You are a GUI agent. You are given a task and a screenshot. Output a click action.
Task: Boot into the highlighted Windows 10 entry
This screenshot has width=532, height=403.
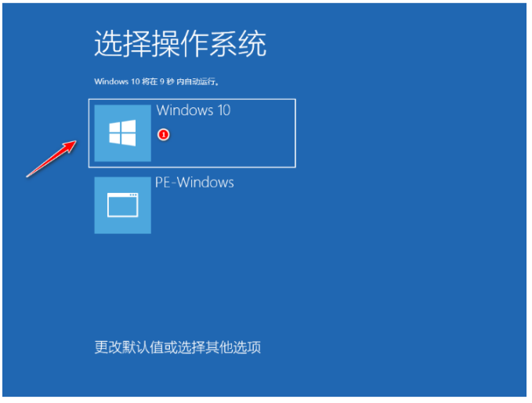(x=192, y=133)
